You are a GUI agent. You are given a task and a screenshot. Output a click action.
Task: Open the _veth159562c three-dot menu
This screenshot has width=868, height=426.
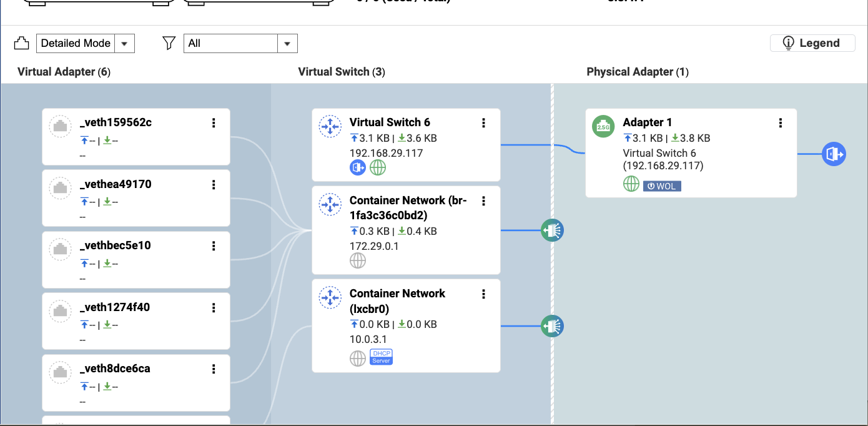pyautogui.click(x=214, y=123)
